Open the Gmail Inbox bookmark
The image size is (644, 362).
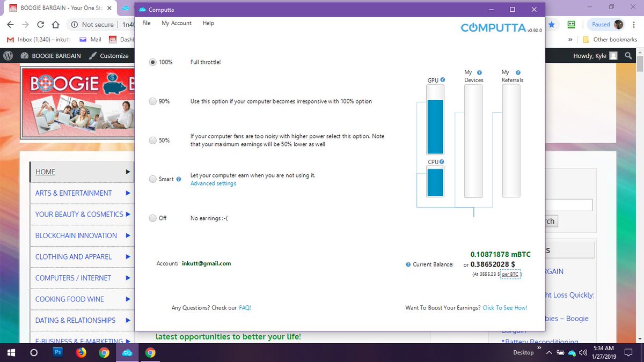tap(38, 39)
